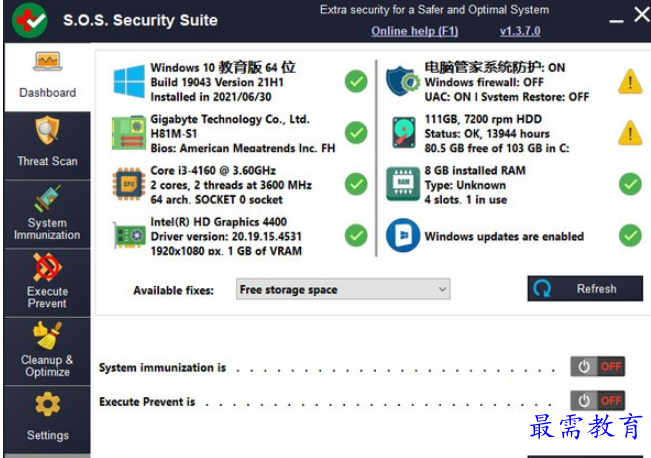This screenshot has height=458, width=651.
Task: Click the green check beside Gigabyte motherboard
Action: (356, 133)
